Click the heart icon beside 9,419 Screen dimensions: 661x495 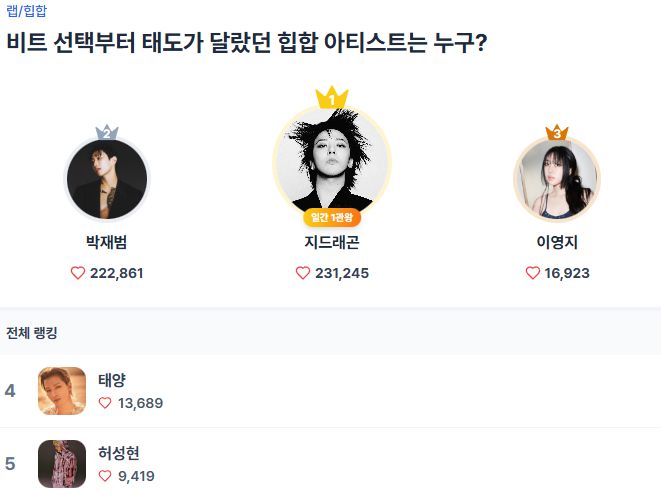(105, 476)
